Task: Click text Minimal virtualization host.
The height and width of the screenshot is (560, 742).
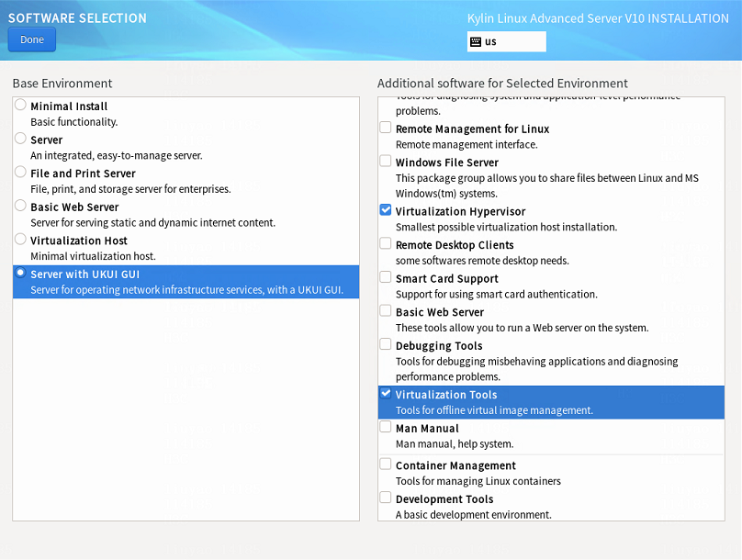Action: (x=94, y=256)
